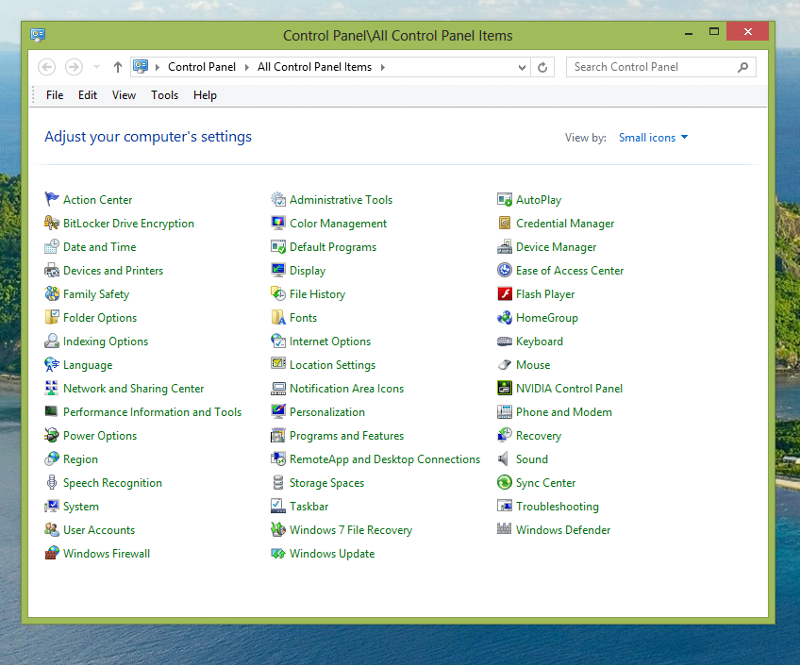Screen dimensions: 800x665
Task: Click the Date and Time icon
Action: point(52,247)
